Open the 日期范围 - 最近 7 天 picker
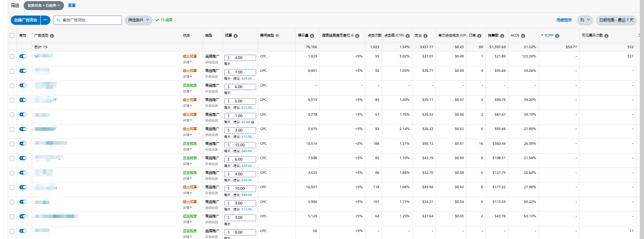Viewport: 644px width, 239px height. point(616,20)
